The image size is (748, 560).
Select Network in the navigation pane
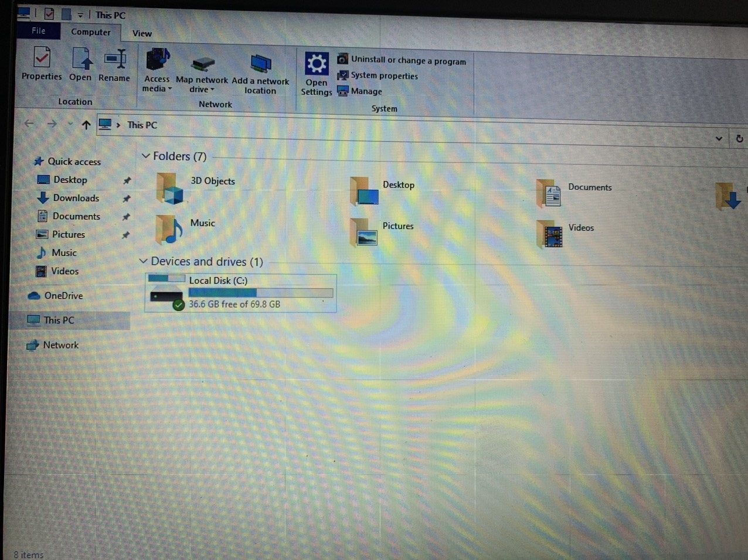[53, 345]
